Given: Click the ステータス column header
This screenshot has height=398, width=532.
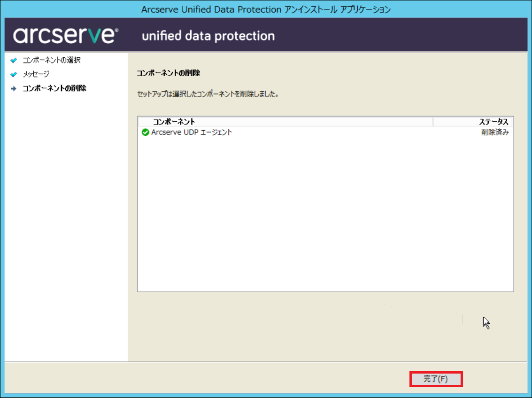Looking at the screenshot, I should click(473, 122).
